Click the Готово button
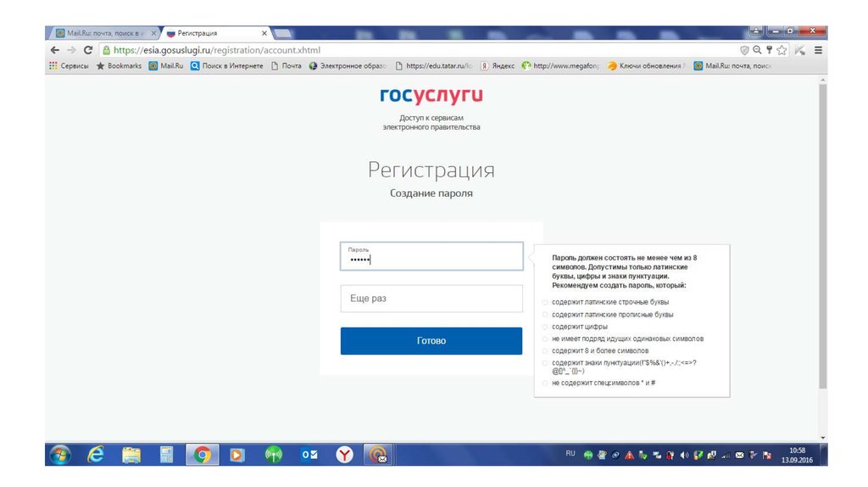The height and width of the screenshot is (487, 868). click(431, 341)
